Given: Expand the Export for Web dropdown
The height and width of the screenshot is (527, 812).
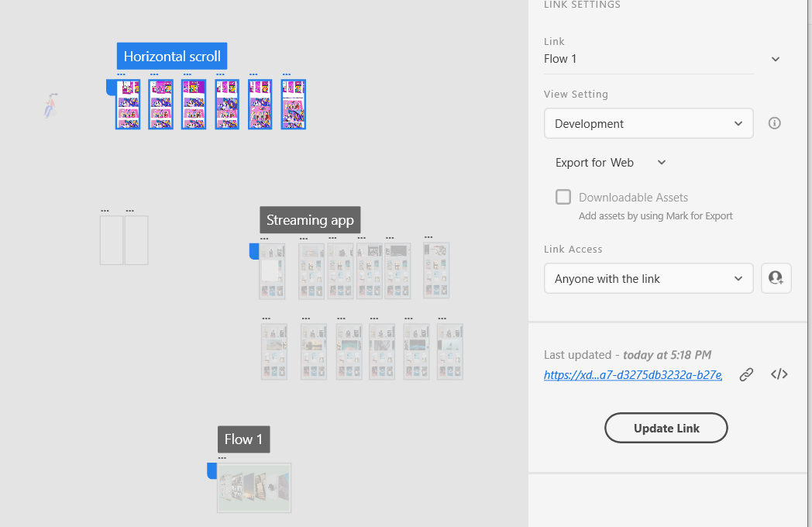Looking at the screenshot, I should click(x=660, y=163).
